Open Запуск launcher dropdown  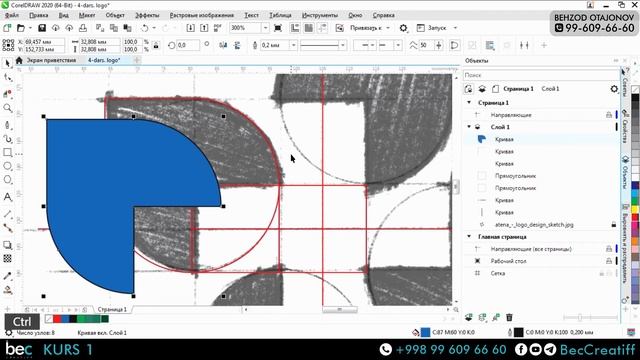455,28
